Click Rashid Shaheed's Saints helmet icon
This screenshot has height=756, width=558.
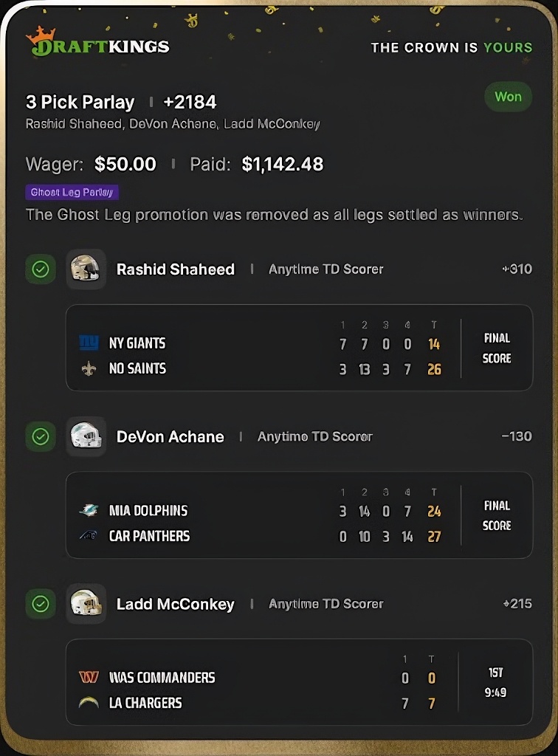point(86,269)
